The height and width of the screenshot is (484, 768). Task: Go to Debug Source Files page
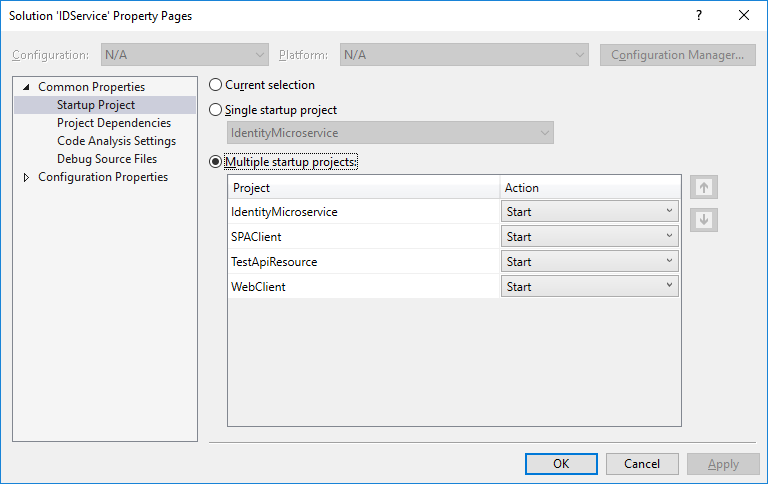(x=106, y=159)
